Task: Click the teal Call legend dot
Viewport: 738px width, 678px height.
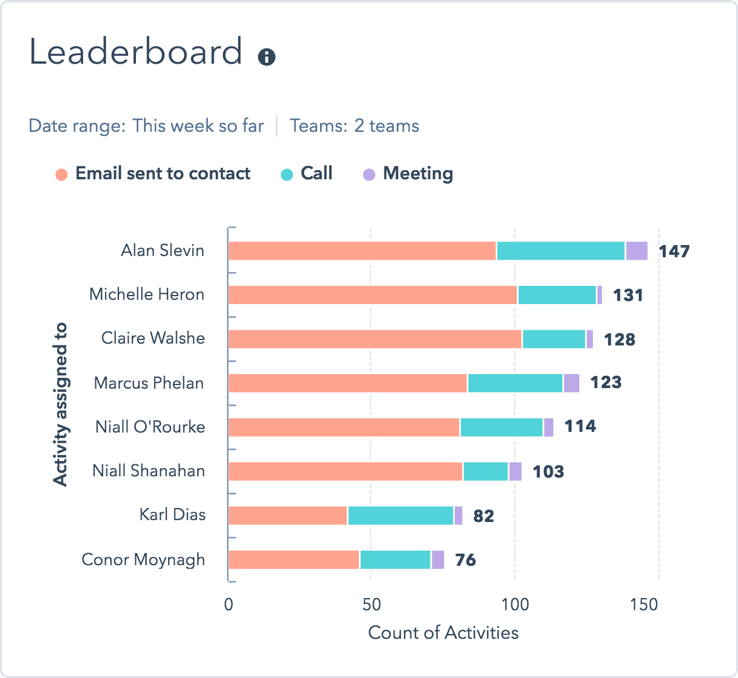Action: click(x=287, y=175)
